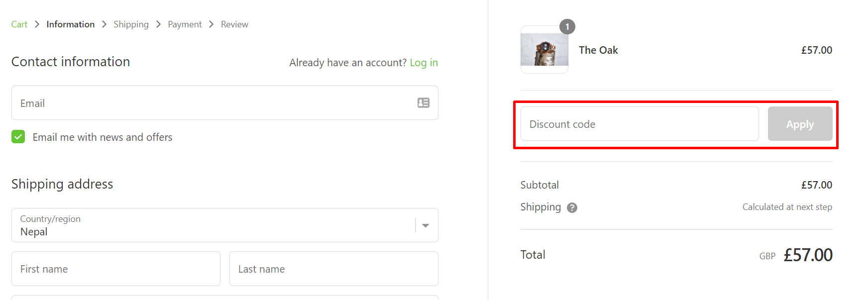Focus the First name input field
868x300 pixels.
coord(116,269)
